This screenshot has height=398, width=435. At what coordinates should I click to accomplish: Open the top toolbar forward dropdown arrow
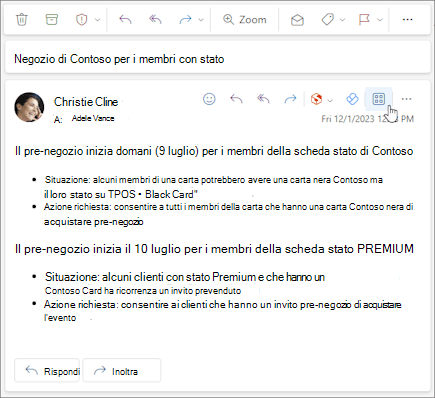point(201,20)
